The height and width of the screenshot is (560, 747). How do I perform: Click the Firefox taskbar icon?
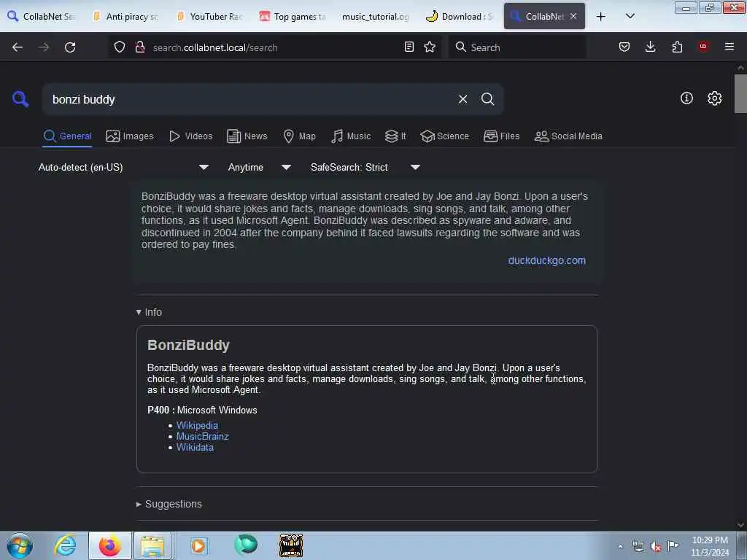click(110, 545)
